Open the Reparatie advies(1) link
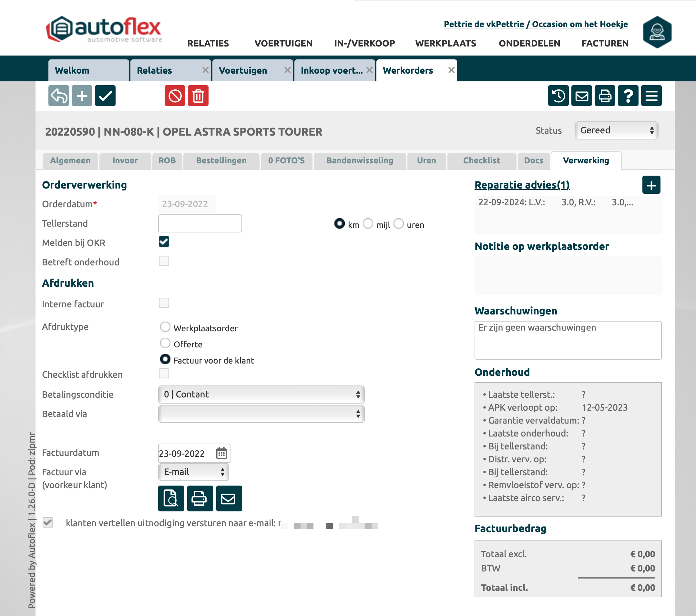Viewport: 696px width, 616px height. [522, 185]
